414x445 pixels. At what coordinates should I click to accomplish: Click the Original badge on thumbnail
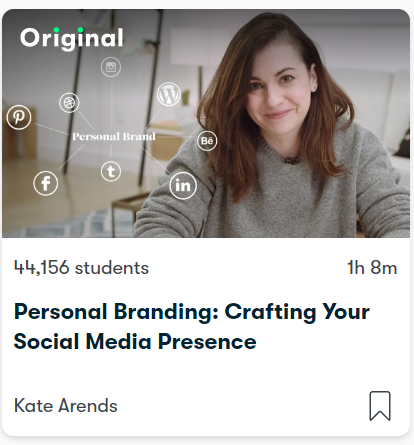[72, 39]
